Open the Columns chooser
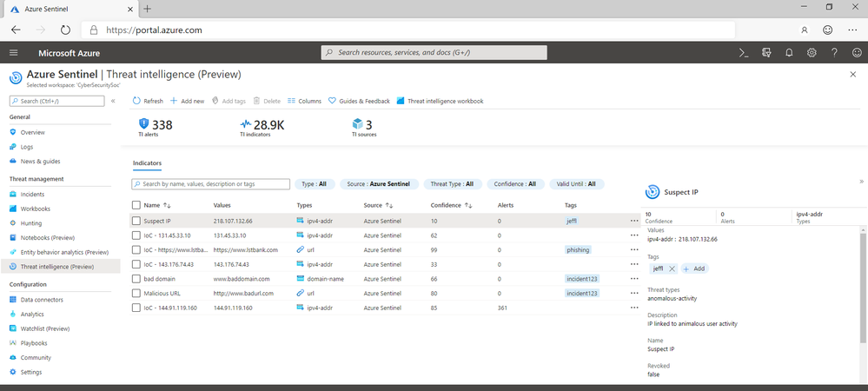Screen dimensions: 868x391 click(304, 101)
